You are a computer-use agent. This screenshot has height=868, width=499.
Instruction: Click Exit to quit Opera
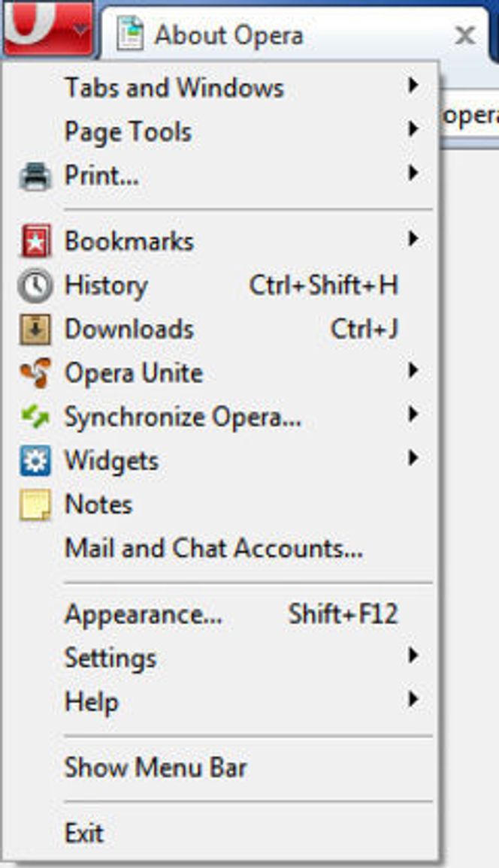click(x=220, y=833)
